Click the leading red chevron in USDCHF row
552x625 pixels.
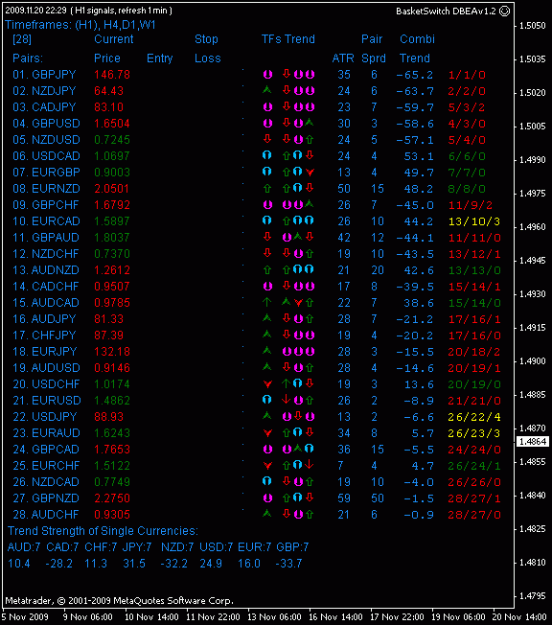267,384
